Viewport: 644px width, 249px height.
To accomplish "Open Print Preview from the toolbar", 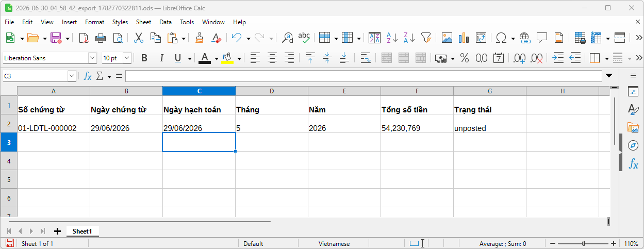I will (x=118, y=38).
